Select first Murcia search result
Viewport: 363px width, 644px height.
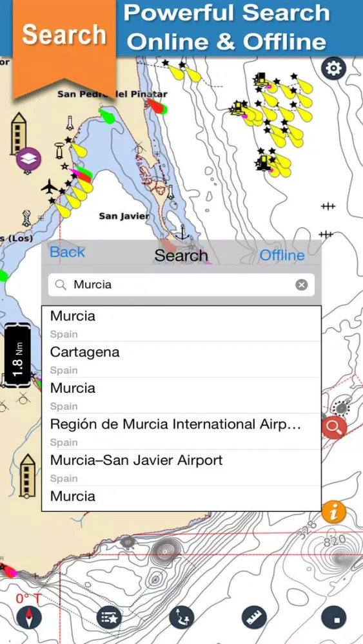[x=181, y=324]
